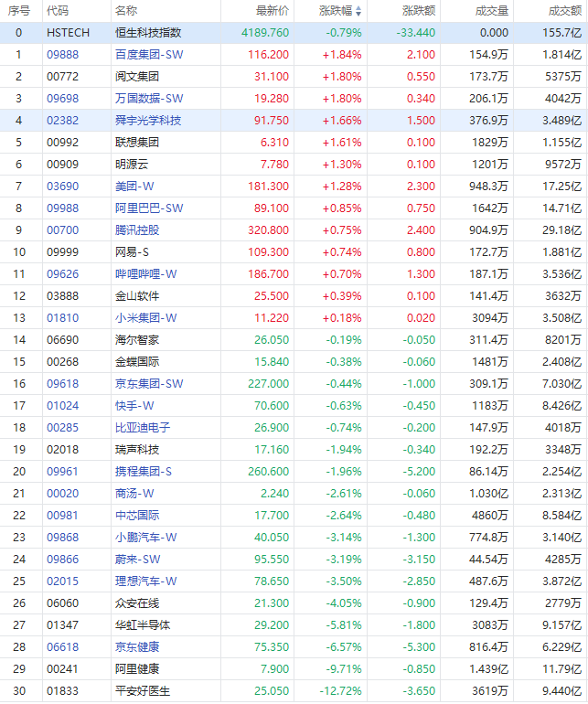Click 京东集团-SW price 227.000

click(269, 384)
